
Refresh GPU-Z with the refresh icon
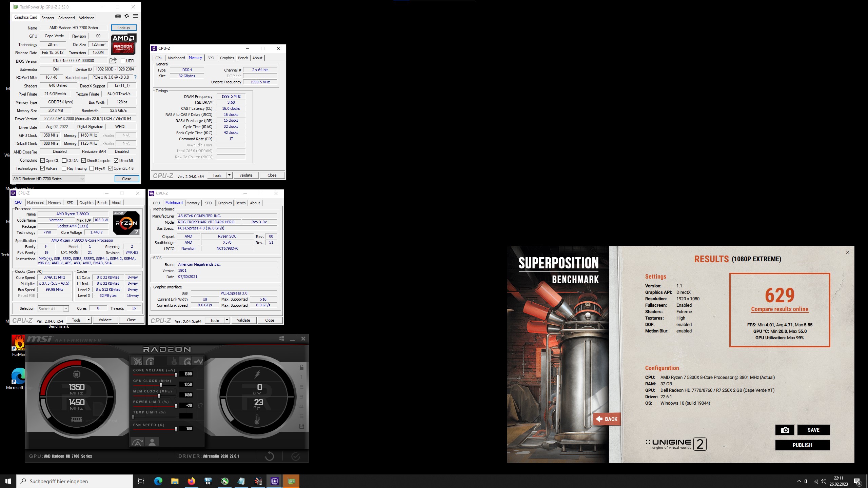point(126,16)
